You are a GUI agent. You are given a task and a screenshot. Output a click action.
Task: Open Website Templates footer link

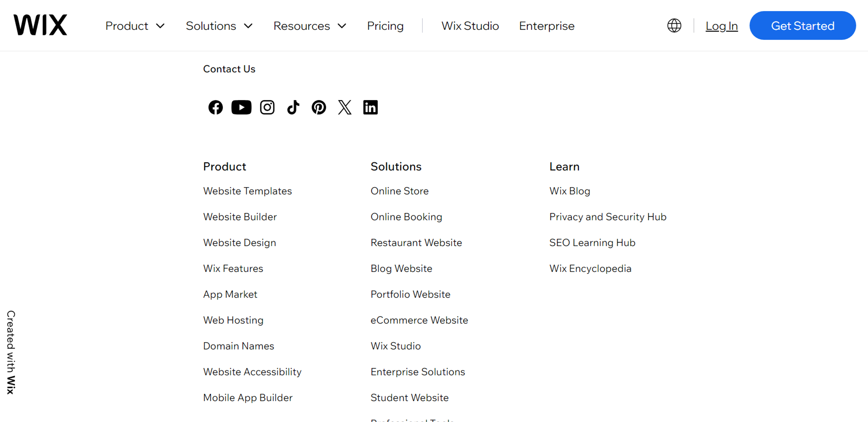point(247,191)
